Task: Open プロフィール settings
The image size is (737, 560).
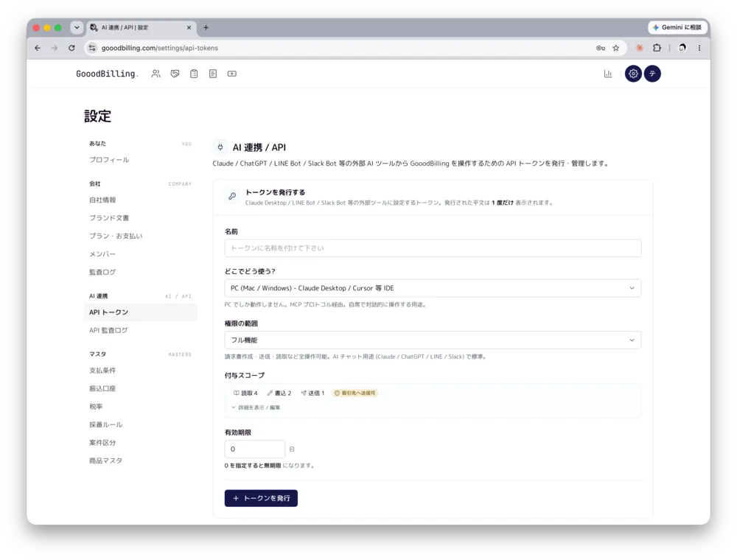Action: click(109, 160)
